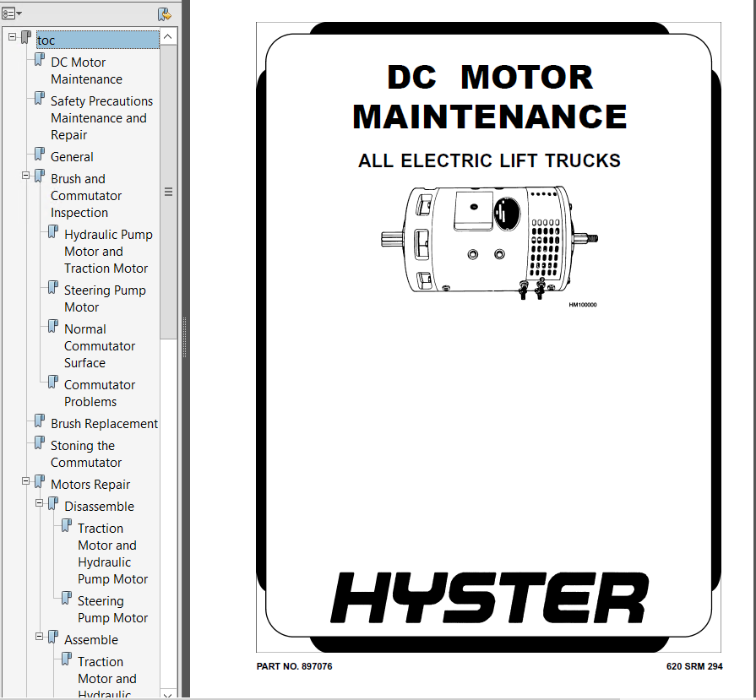This screenshot has height=700, width=756.
Task: Select Steering Pump Motor under Disassemble
Action: click(x=112, y=610)
